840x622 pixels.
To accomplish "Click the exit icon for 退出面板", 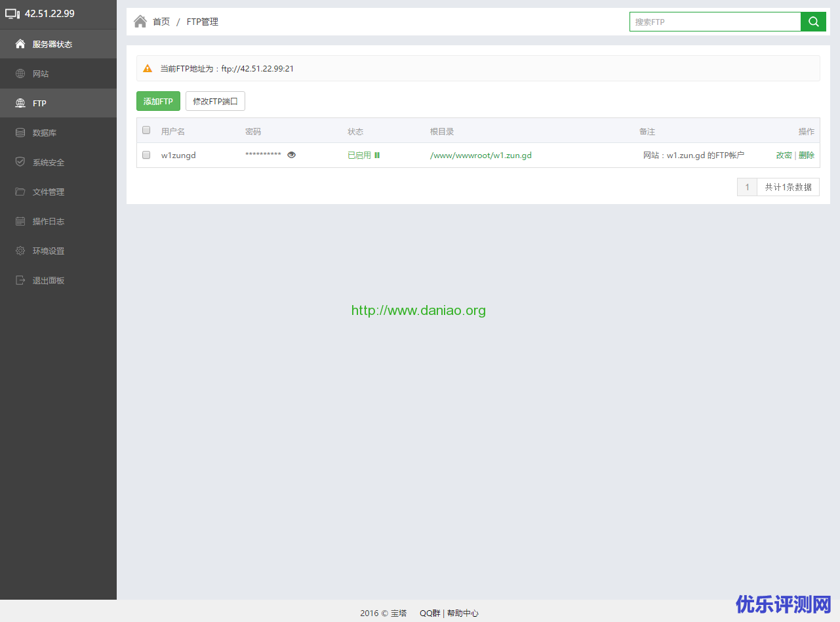I will tap(20, 280).
